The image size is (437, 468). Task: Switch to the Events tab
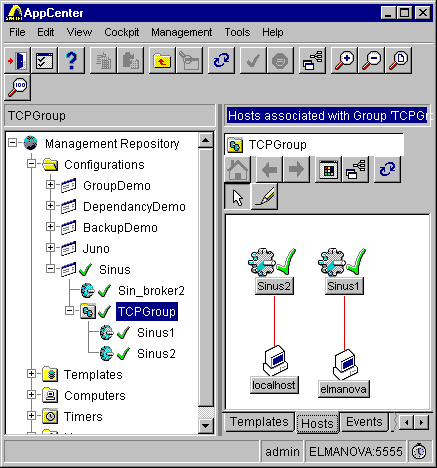click(x=364, y=422)
